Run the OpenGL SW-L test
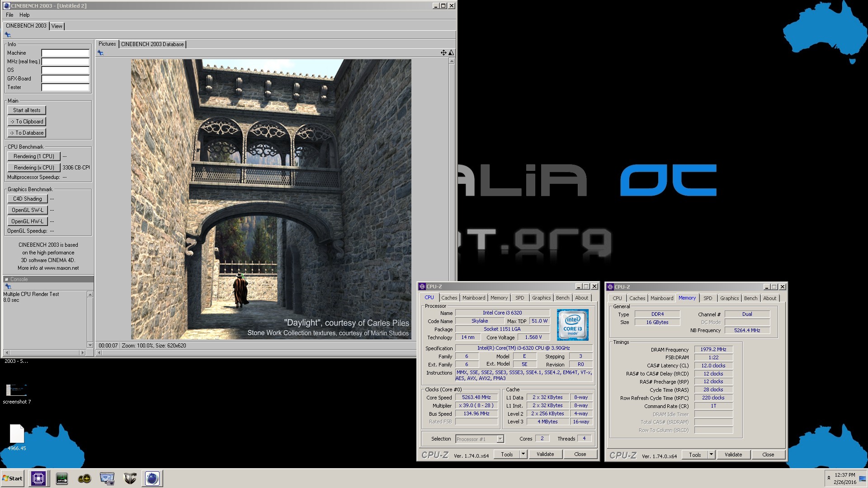 click(x=28, y=210)
